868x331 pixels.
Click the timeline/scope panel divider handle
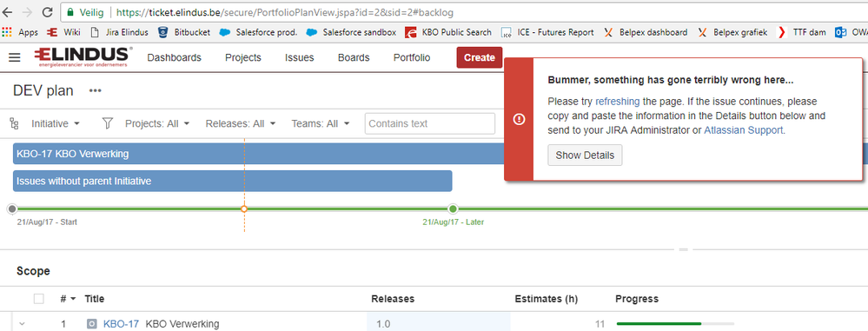683,249
